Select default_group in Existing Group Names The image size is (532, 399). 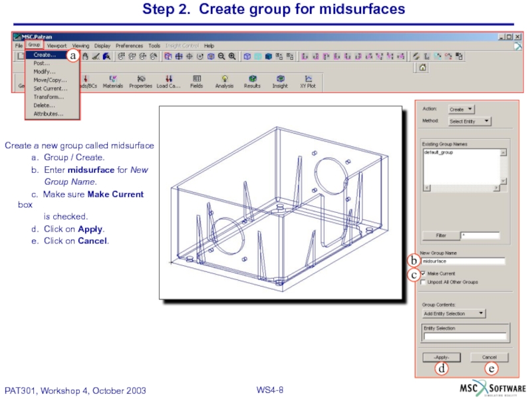[x=438, y=152]
